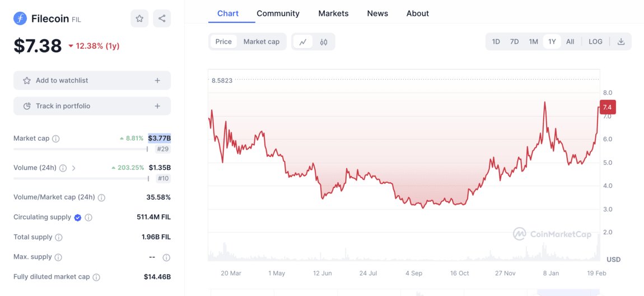
Task: Open the Community tab
Action: tap(278, 13)
